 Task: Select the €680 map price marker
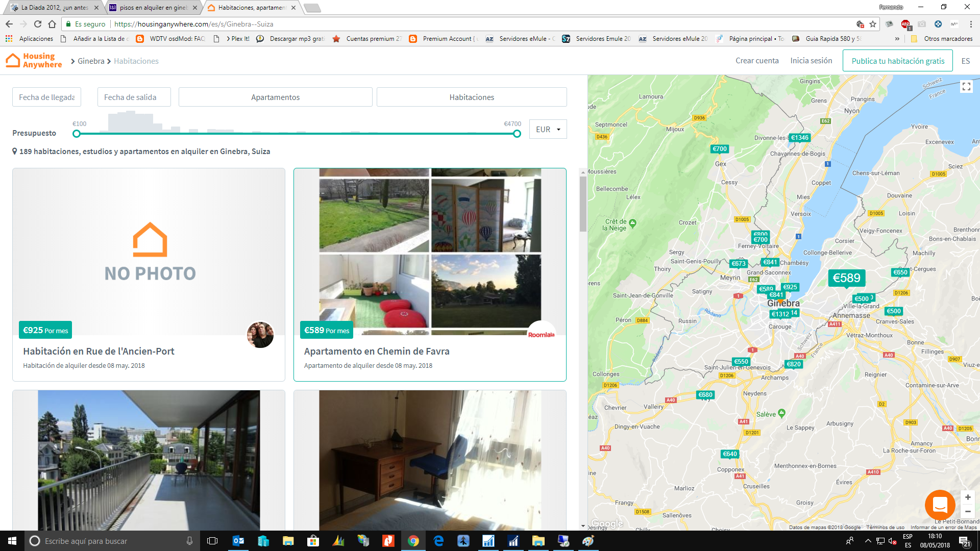coord(705,395)
